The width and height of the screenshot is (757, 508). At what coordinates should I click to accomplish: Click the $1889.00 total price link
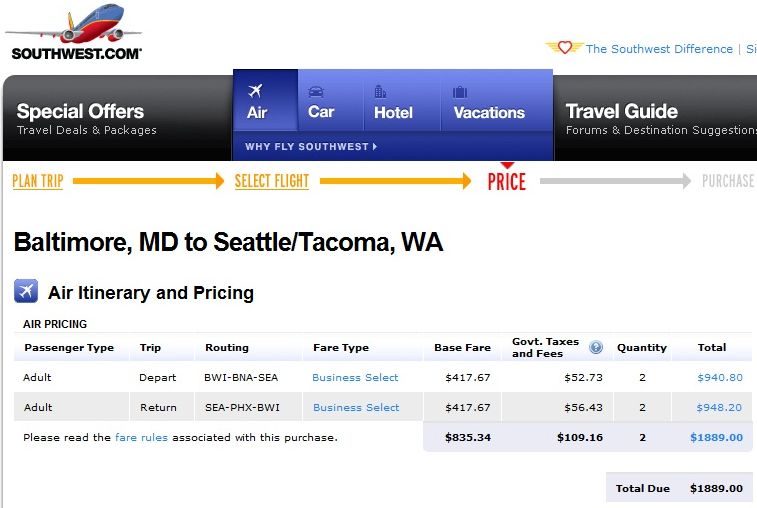[716, 437]
